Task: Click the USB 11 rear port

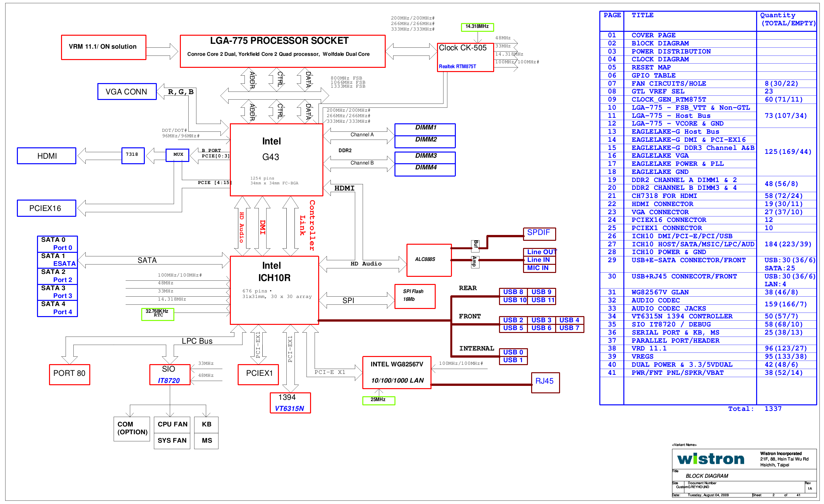Action: click(542, 300)
